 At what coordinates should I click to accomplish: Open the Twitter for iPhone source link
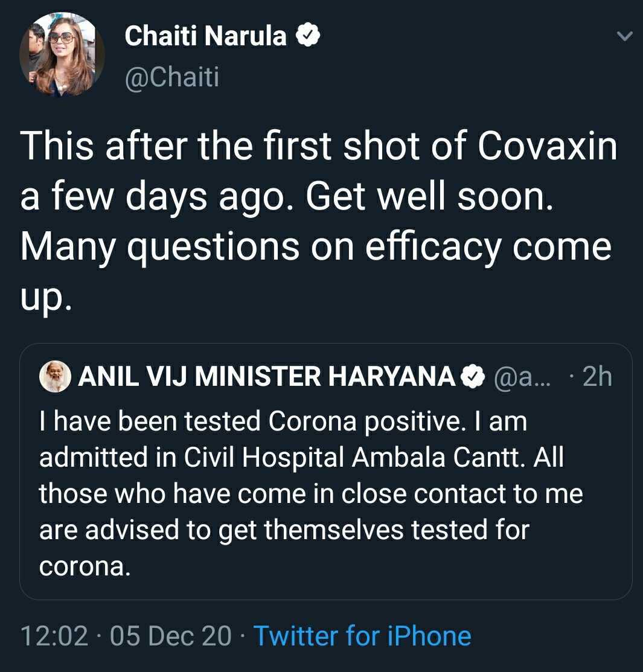click(362, 636)
